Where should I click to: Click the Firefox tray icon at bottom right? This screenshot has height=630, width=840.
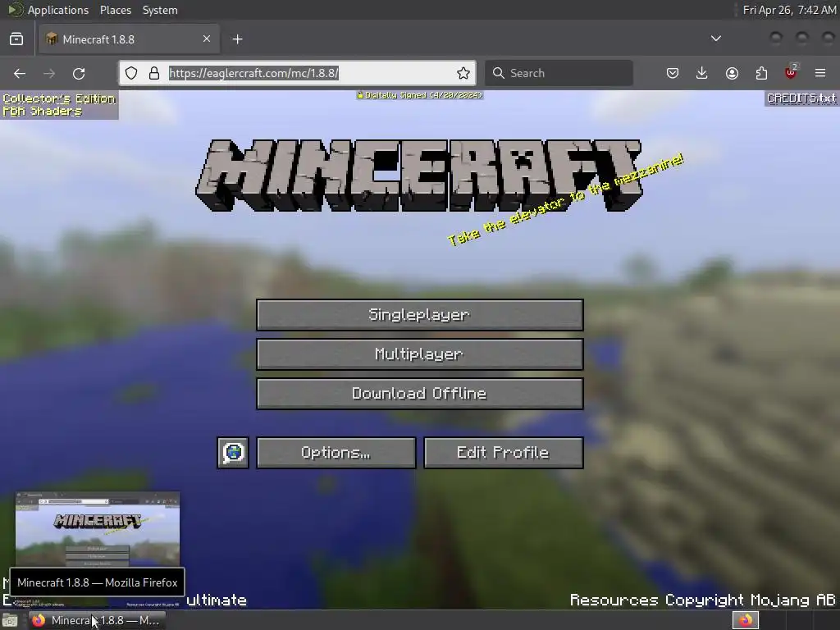pyautogui.click(x=746, y=620)
